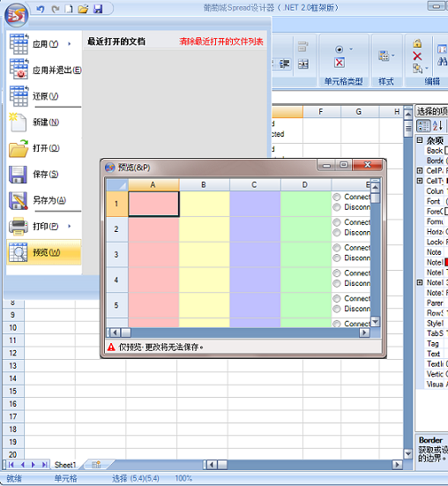Choose 新建(N) in the application menu

coord(44,122)
